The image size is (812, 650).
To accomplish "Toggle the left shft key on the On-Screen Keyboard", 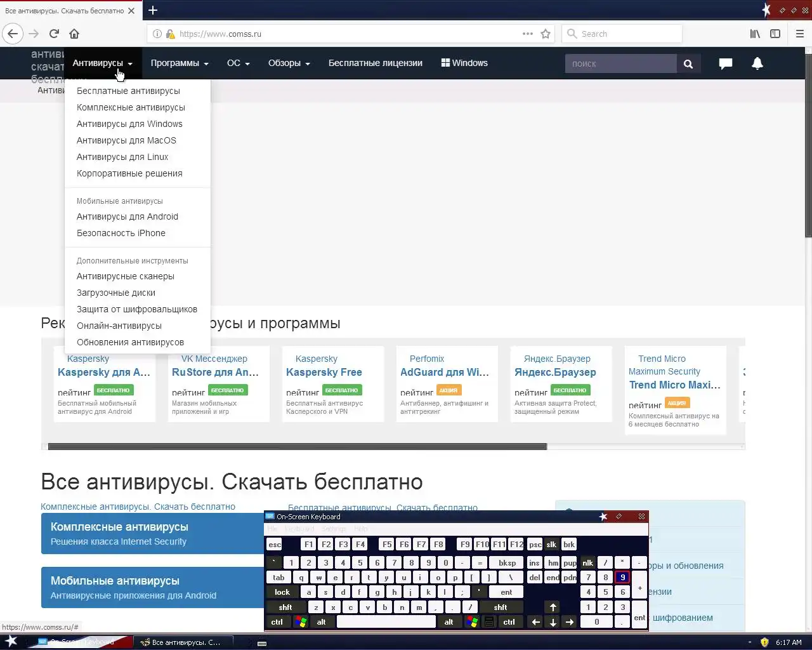I will coord(285,607).
